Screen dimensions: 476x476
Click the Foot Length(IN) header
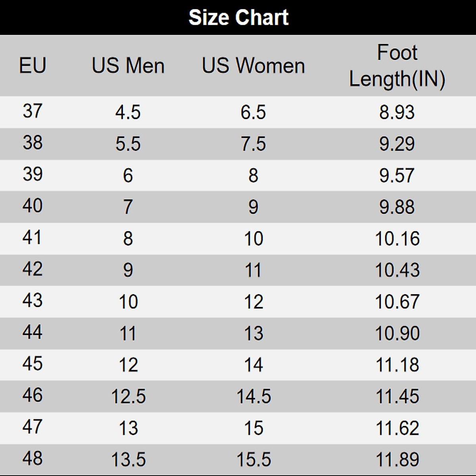397,66
